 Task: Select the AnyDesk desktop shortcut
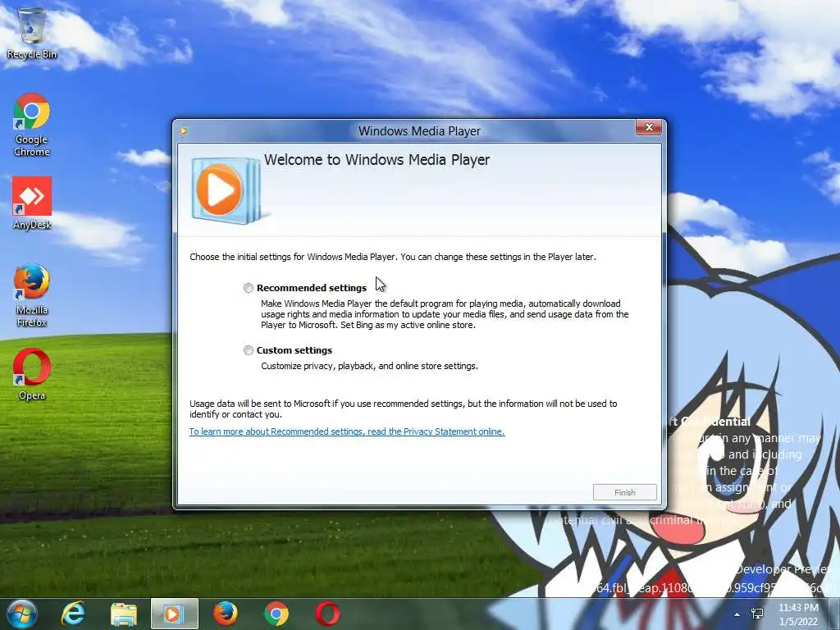[32, 203]
